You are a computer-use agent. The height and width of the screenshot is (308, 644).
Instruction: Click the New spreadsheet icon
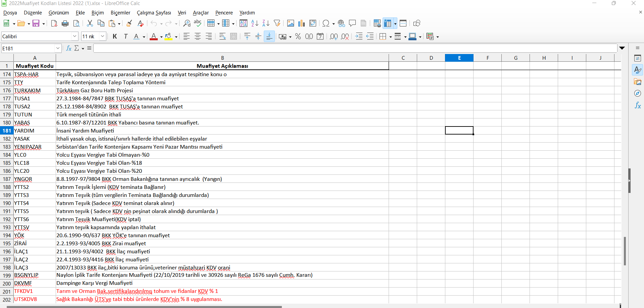point(6,23)
